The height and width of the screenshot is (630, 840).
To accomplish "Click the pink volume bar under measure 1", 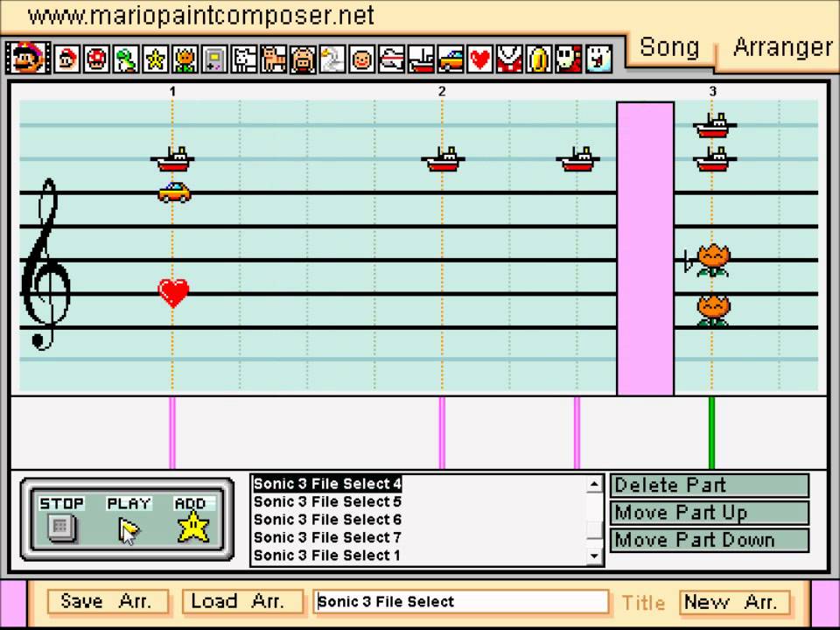I will tap(172, 433).
